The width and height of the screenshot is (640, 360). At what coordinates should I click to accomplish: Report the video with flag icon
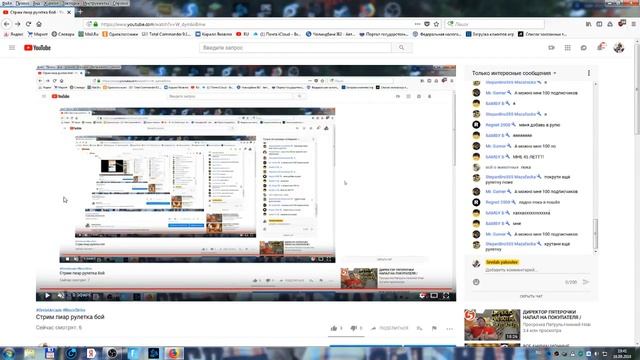coord(434,328)
